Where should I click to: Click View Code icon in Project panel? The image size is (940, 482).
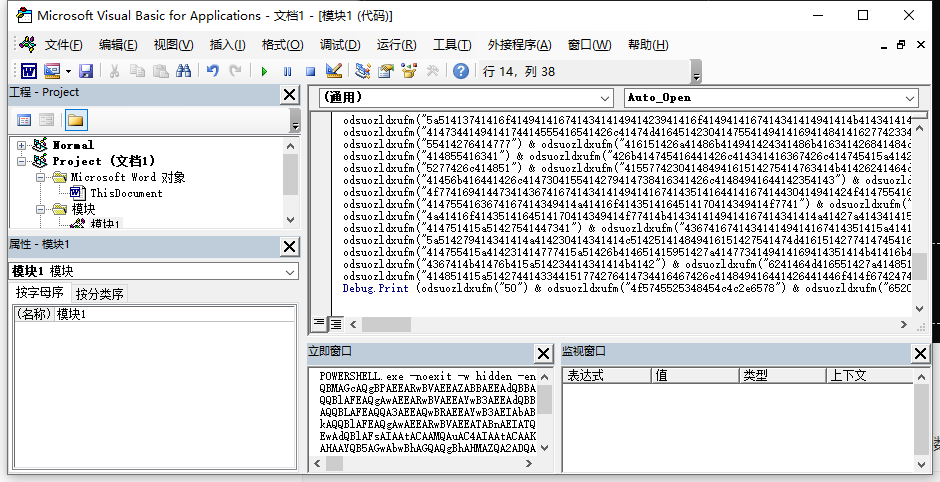pos(24,120)
